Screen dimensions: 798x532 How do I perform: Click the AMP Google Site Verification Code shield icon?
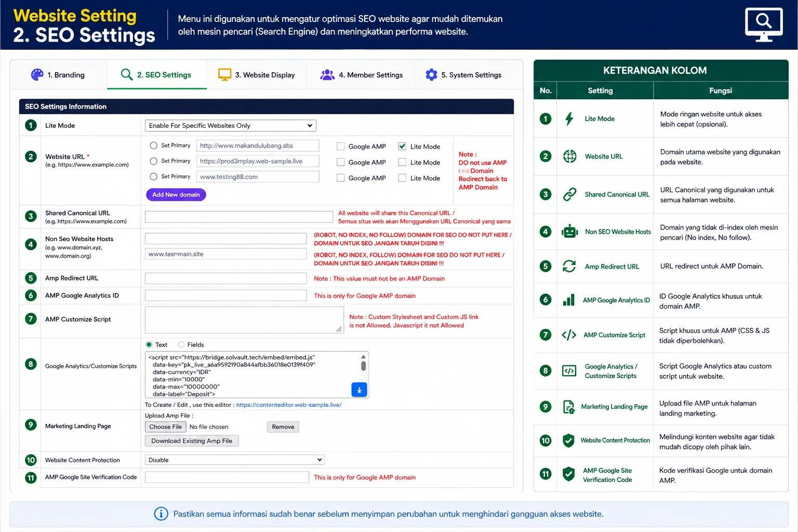[x=569, y=474]
